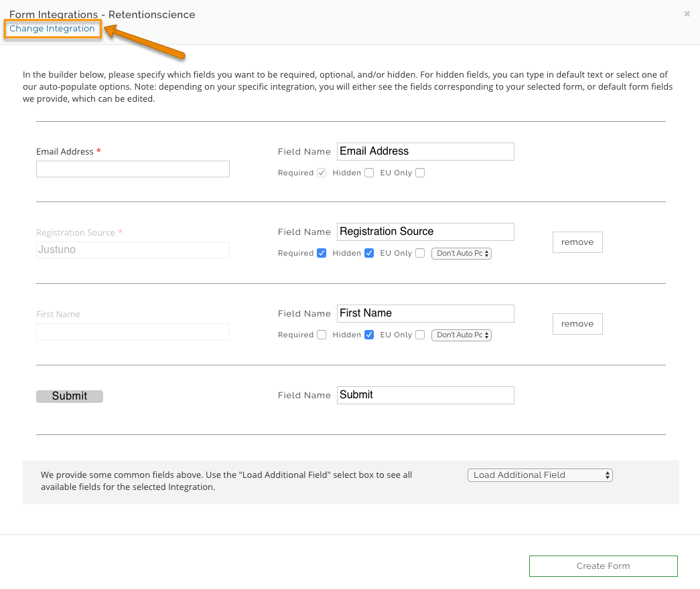Click the "Form Integrations - Retentionscience" title
This screenshot has width=700, height=589.
[x=102, y=14]
